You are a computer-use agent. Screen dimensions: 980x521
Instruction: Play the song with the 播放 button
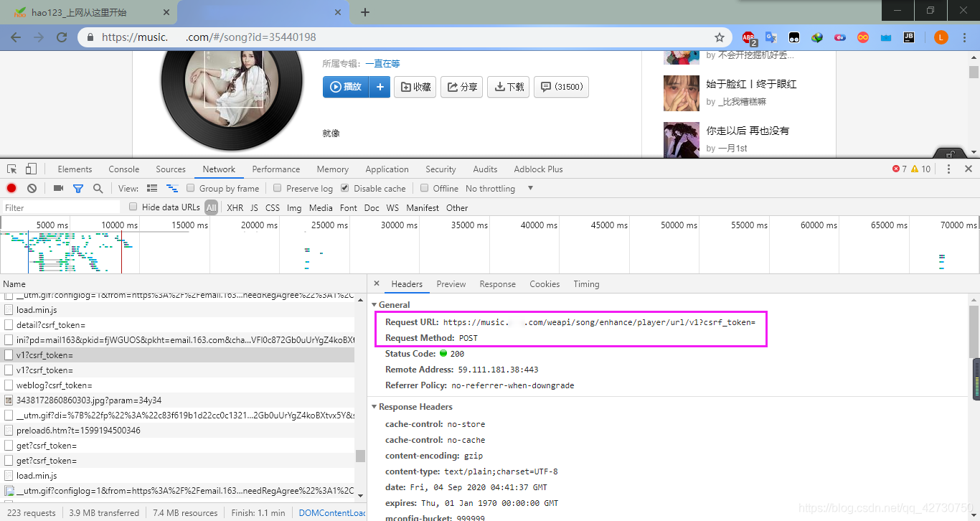click(x=346, y=87)
